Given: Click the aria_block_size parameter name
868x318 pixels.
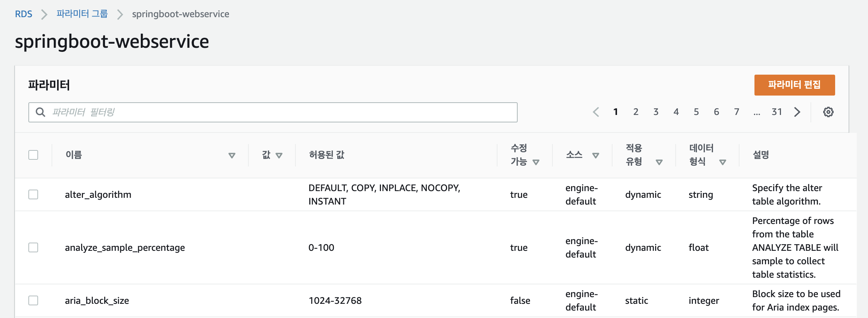Looking at the screenshot, I should click(97, 301).
